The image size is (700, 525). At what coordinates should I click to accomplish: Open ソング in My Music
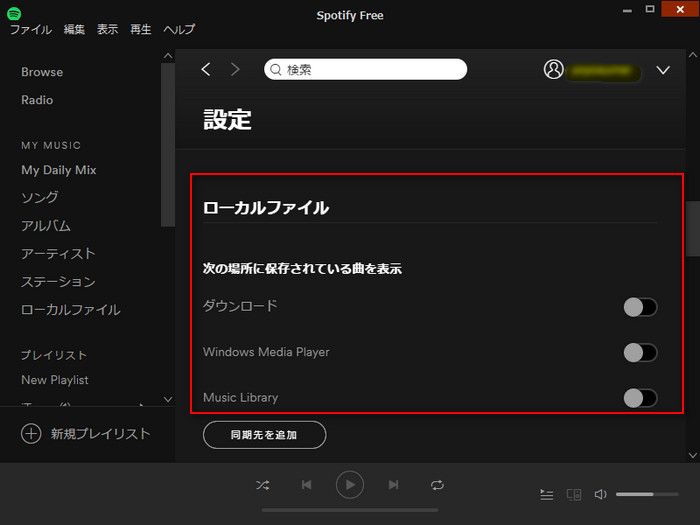40,197
